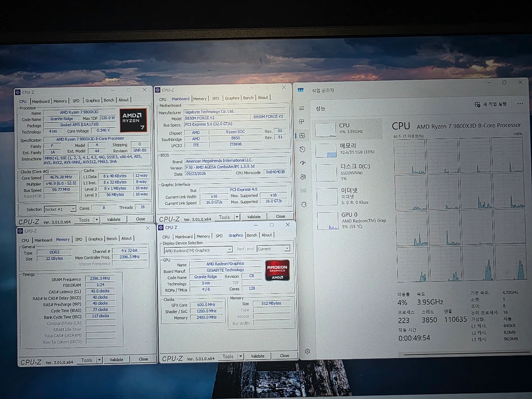Click BIOS version F7d AGESA field
Screen dimensions: 532x399
point(235,167)
